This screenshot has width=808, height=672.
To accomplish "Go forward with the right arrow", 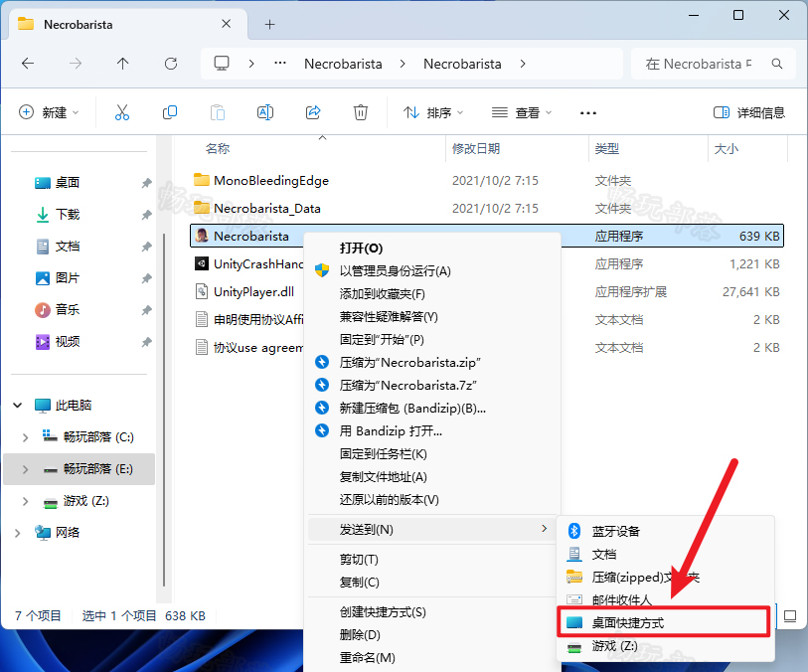I will click(x=76, y=64).
